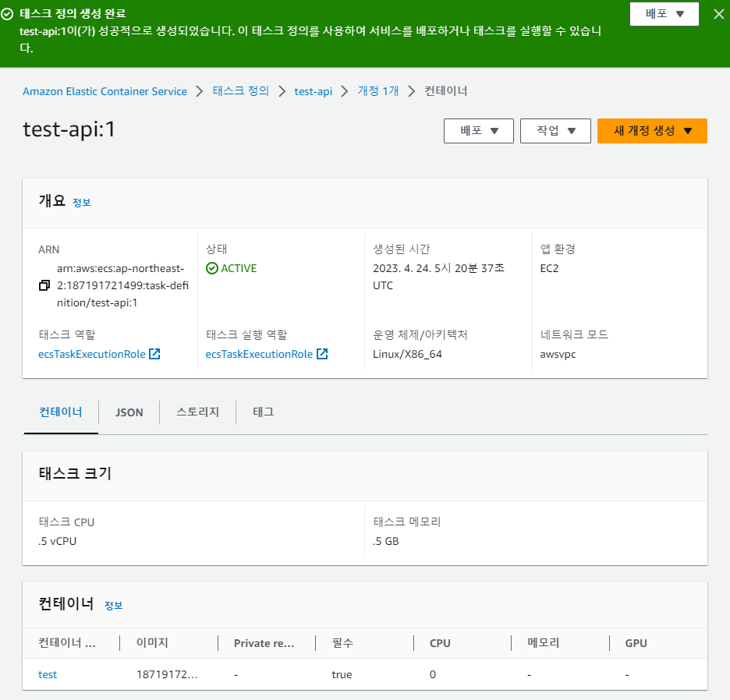Click the awsvpc network mode value
The width and height of the screenshot is (730, 700).
point(558,354)
